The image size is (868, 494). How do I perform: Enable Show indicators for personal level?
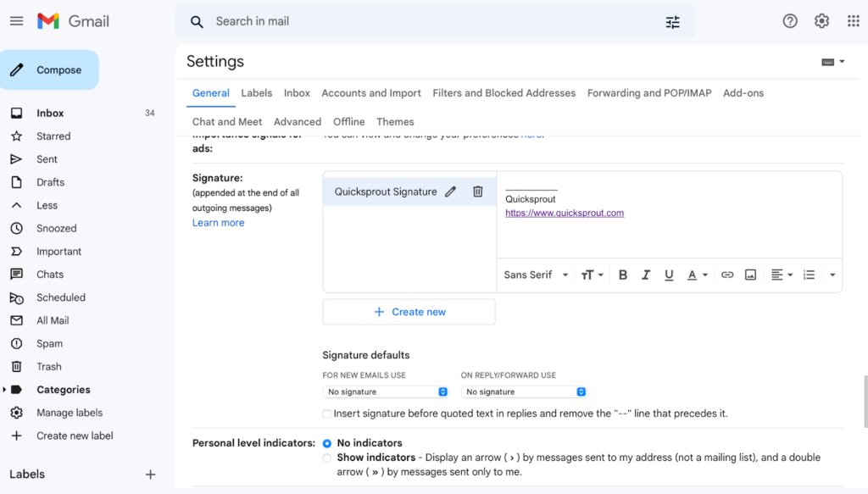tap(326, 458)
